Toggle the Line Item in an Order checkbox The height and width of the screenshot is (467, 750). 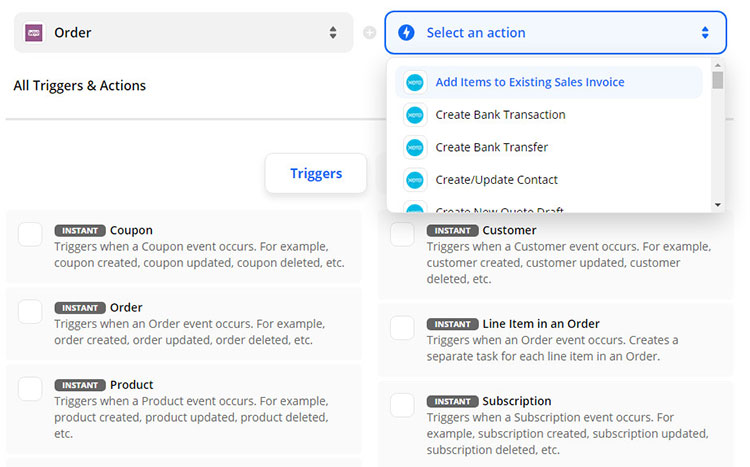[x=402, y=327]
